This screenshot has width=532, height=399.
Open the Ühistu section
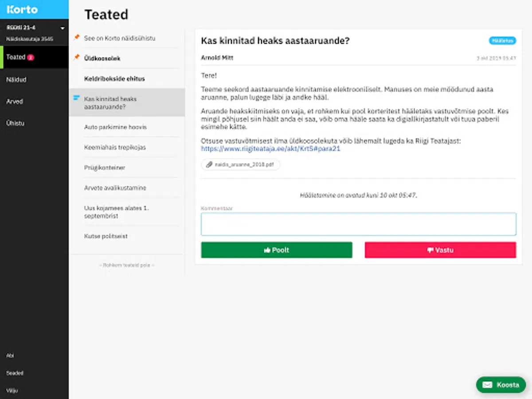coord(16,123)
